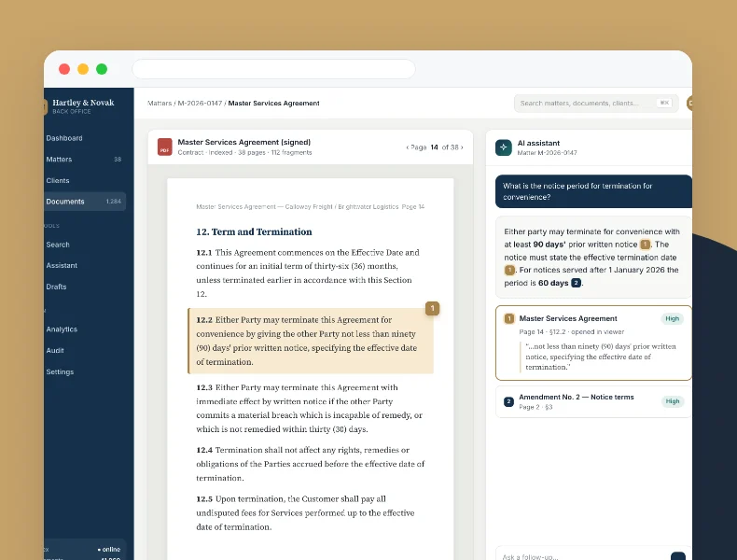Click High badge on Master Services Agreement card

pyautogui.click(x=672, y=319)
